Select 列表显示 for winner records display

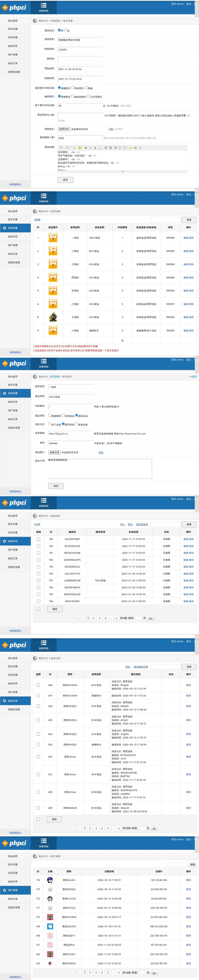[x=73, y=87]
